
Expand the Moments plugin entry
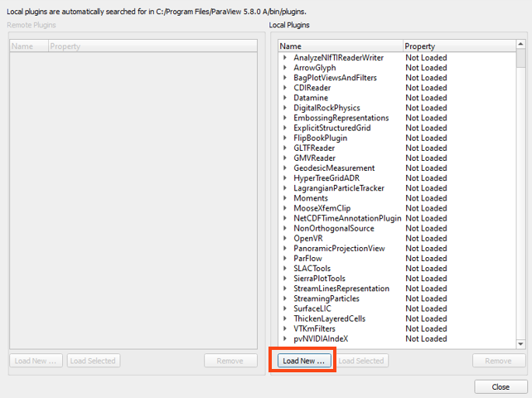click(285, 198)
